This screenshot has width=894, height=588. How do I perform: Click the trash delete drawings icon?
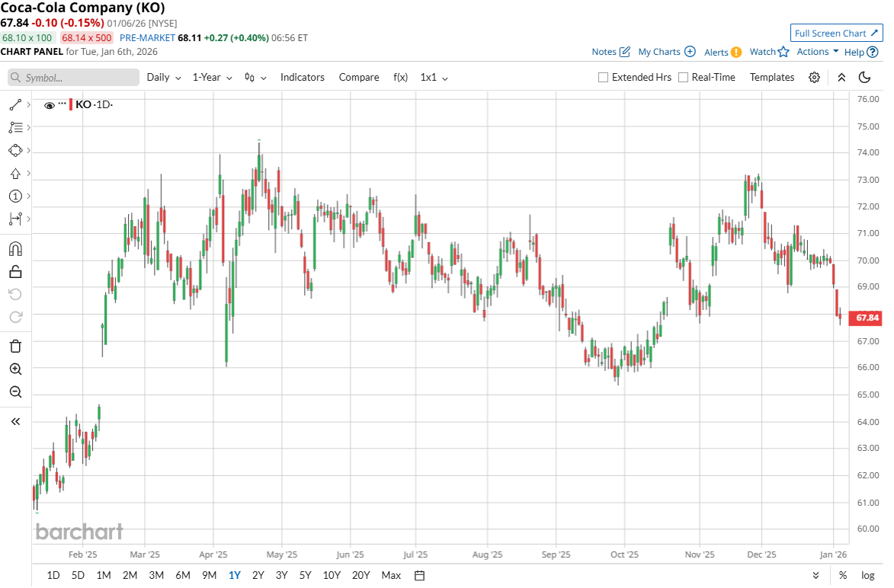click(15, 346)
